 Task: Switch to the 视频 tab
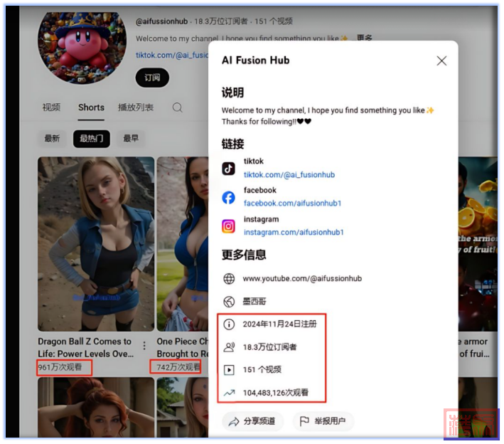pyautogui.click(x=51, y=107)
